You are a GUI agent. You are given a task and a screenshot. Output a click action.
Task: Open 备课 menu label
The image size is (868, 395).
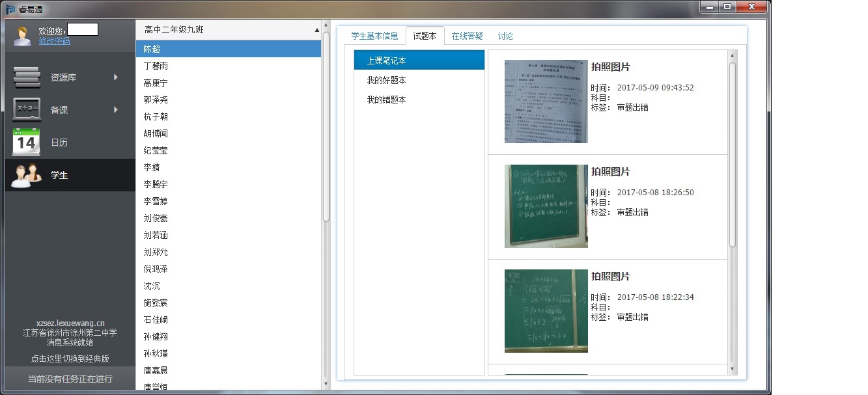[x=59, y=110]
